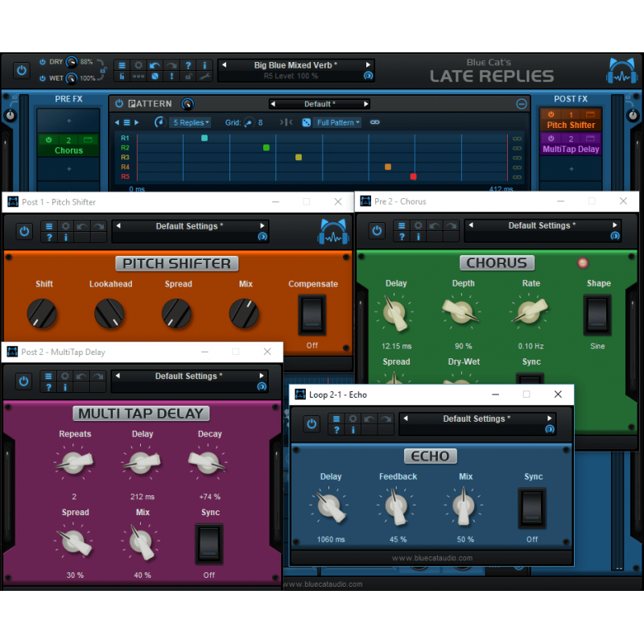Click the wrench icon in the top toolbar
644x644 pixels.
coord(204,76)
